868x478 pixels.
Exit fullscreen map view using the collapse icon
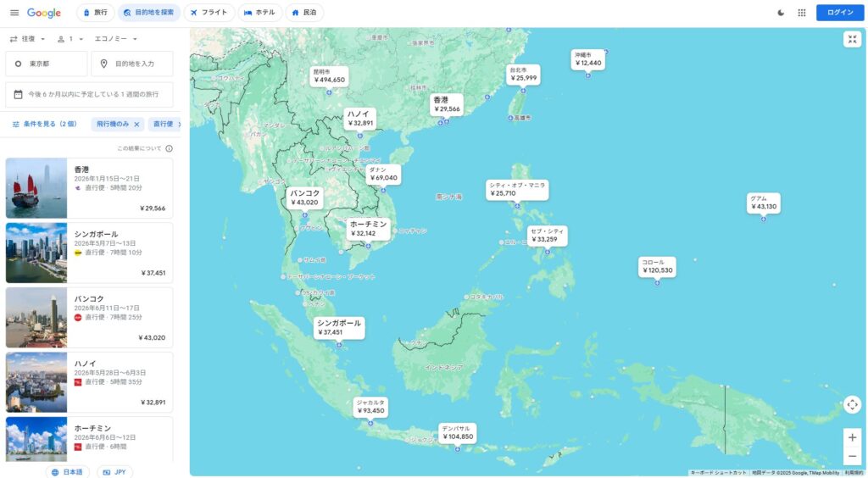point(852,39)
